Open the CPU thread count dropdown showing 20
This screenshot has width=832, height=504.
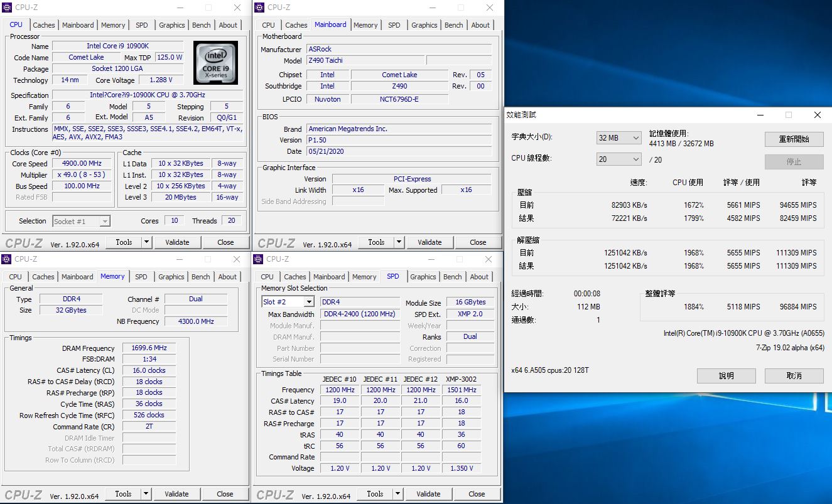(619, 159)
